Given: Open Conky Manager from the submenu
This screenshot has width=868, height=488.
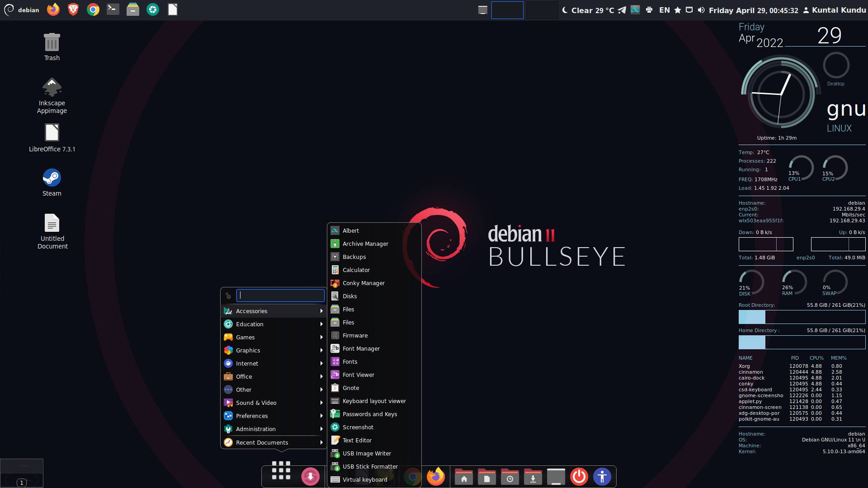Looking at the screenshot, I should (374, 283).
